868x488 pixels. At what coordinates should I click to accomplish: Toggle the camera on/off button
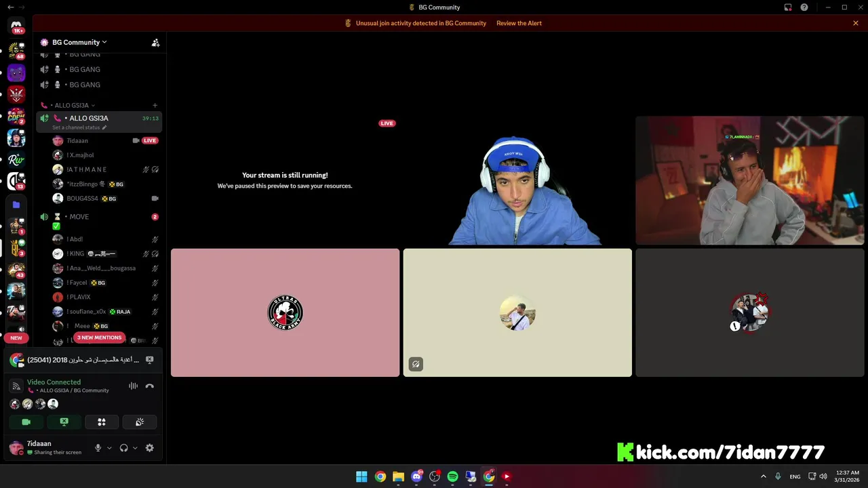pyautogui.click(x=26, y=422)
